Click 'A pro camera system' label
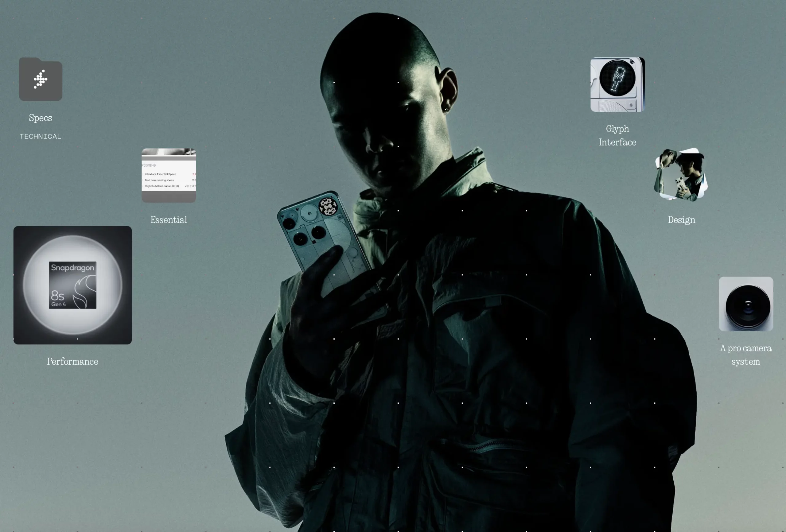This screenshot has height=532, width=786. 745,355
